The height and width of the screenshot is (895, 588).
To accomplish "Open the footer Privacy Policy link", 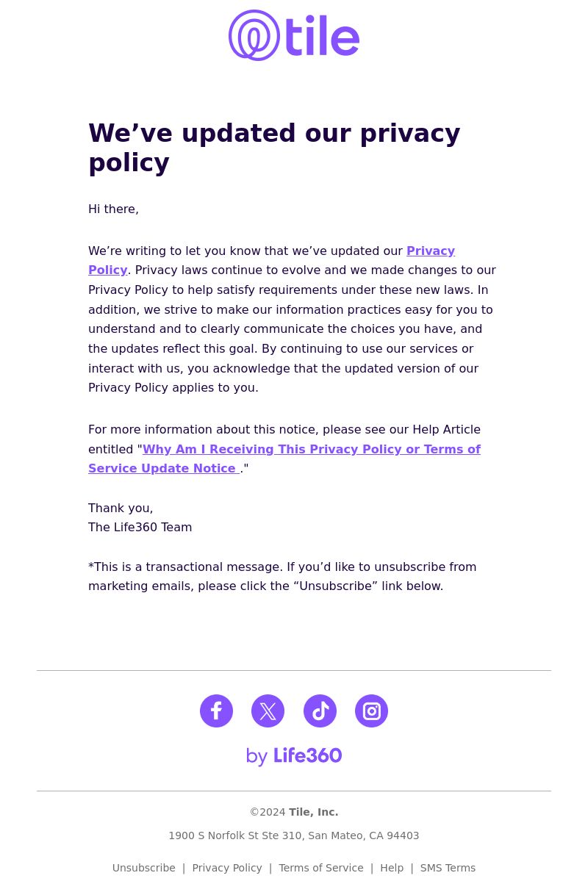I will (227, 868).
